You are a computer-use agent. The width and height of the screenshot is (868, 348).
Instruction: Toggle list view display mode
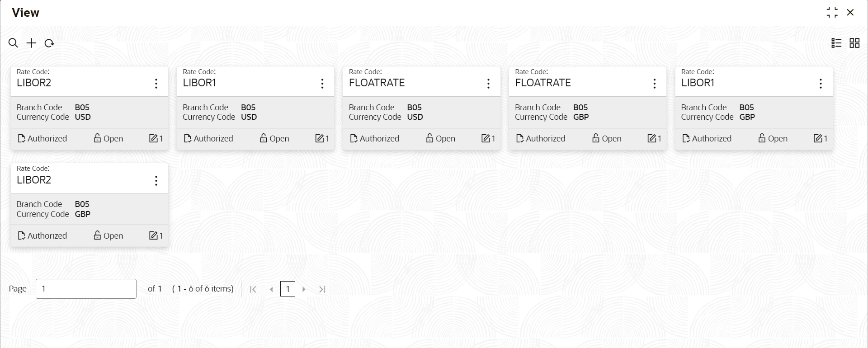pyautogui.click(x=836, y=42)
